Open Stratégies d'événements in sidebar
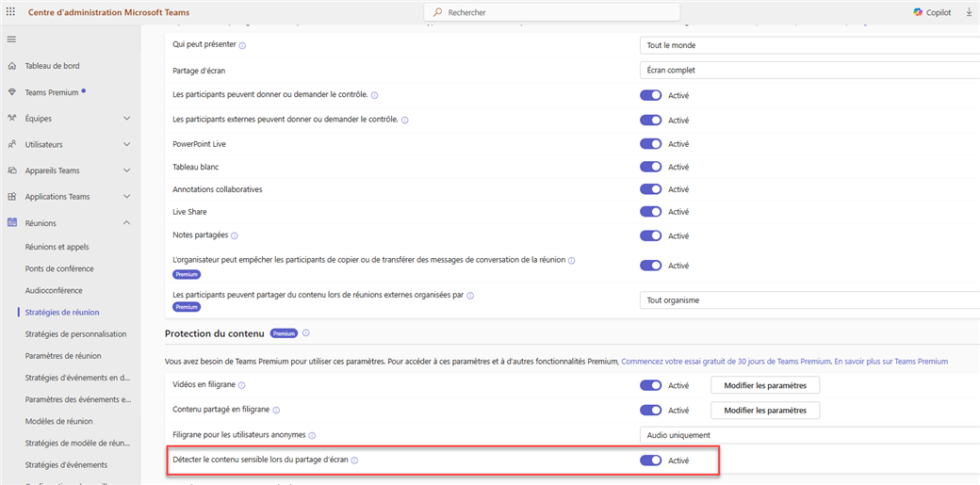Image resolution: width=980 pixels, height=485 pixels. 66,465
